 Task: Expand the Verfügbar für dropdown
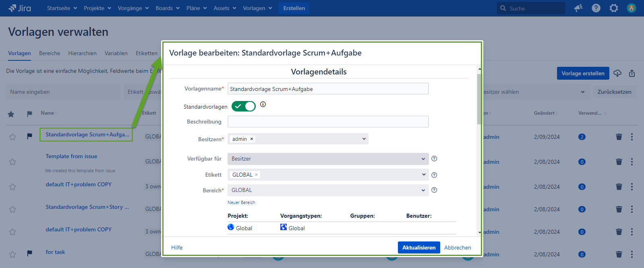tap(328, 159)
